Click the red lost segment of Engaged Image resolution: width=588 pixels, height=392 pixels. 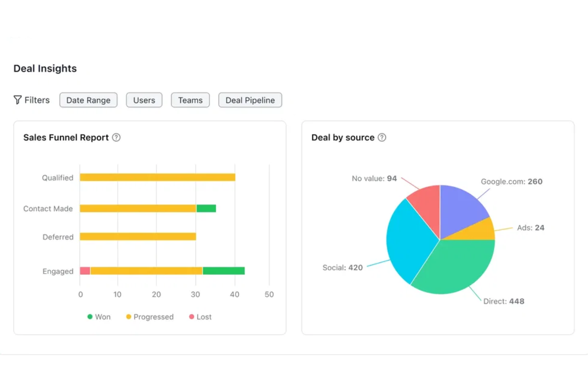click(x=85, y=271)
